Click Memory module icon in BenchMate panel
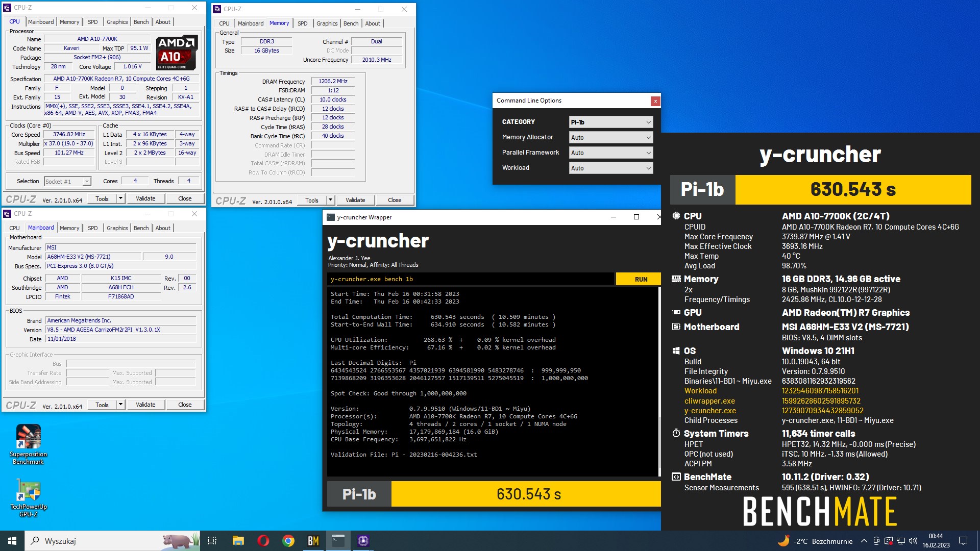980x551 pixels. click(676, 279)
